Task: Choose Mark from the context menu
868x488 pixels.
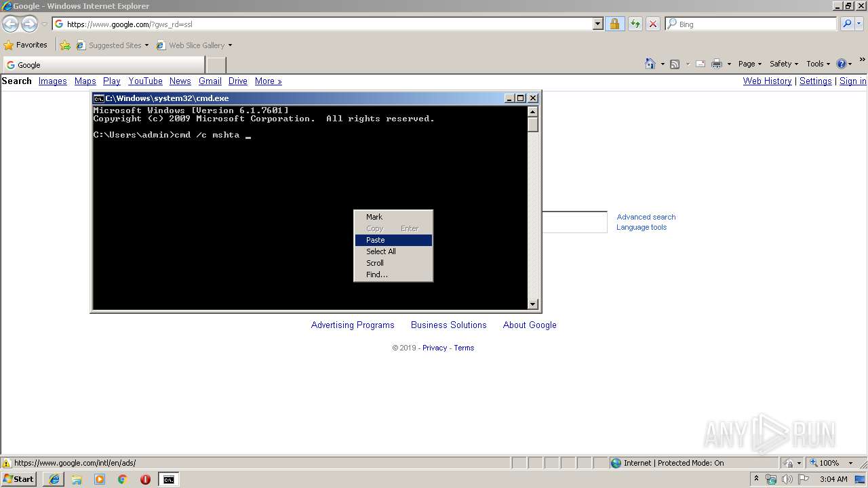Action: (393, 217)
